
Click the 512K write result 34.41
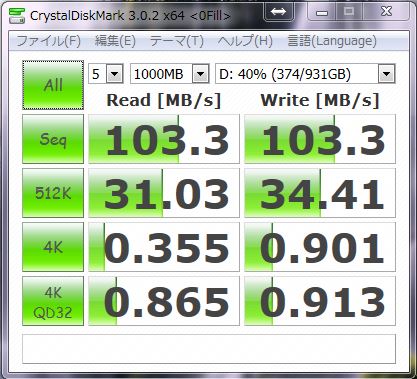320,193
